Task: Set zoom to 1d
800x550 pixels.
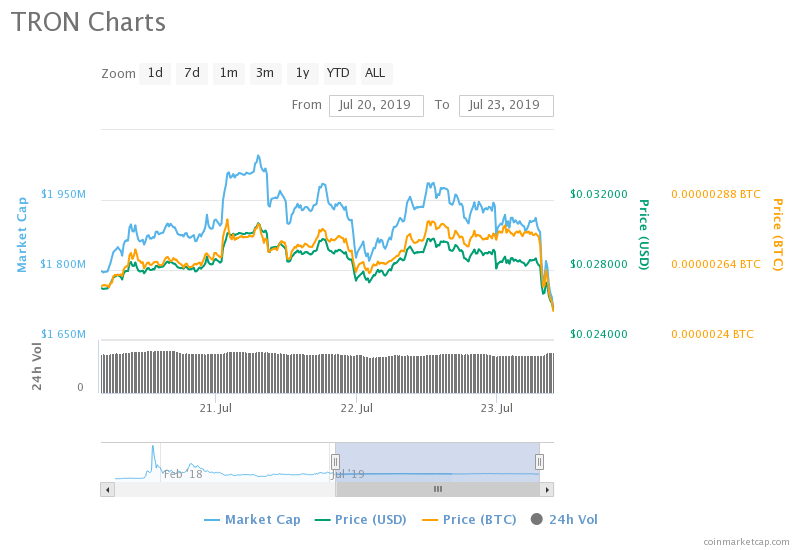Action: click(155, 73)
